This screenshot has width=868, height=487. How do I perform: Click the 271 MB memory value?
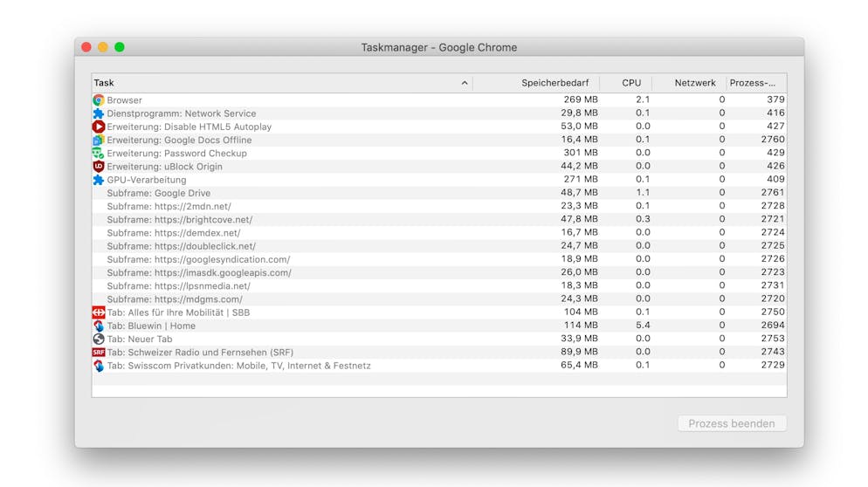pos(581,179)
